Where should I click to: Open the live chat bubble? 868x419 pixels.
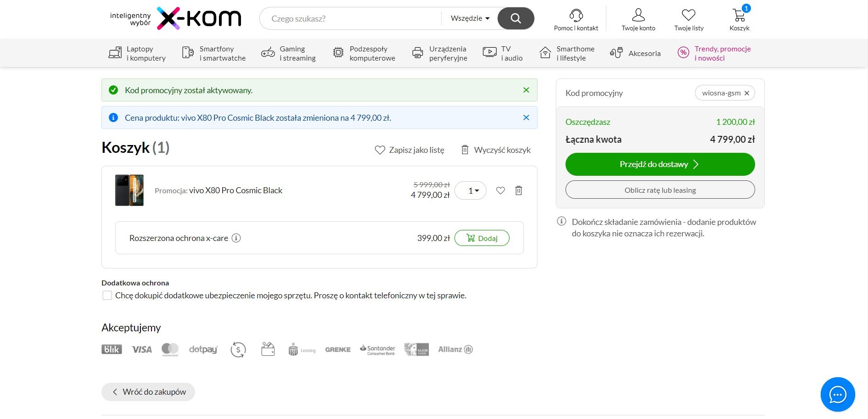pos(838,394)
